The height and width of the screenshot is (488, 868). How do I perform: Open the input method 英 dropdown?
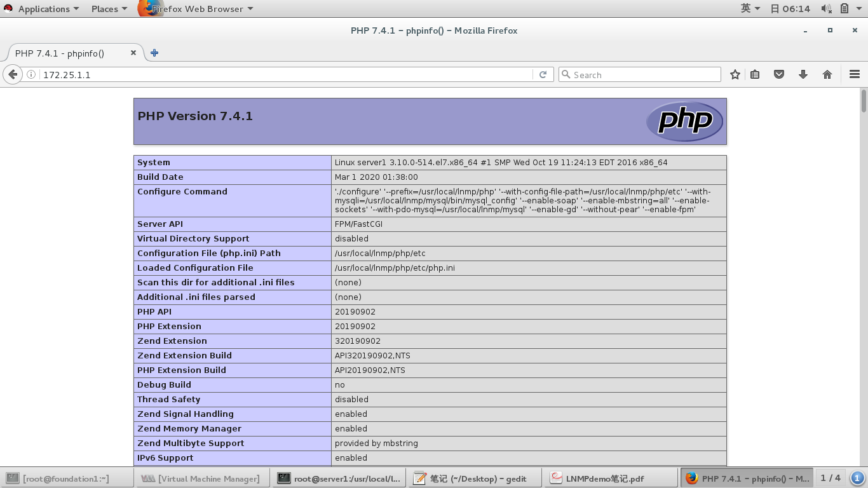pos(750,8)
